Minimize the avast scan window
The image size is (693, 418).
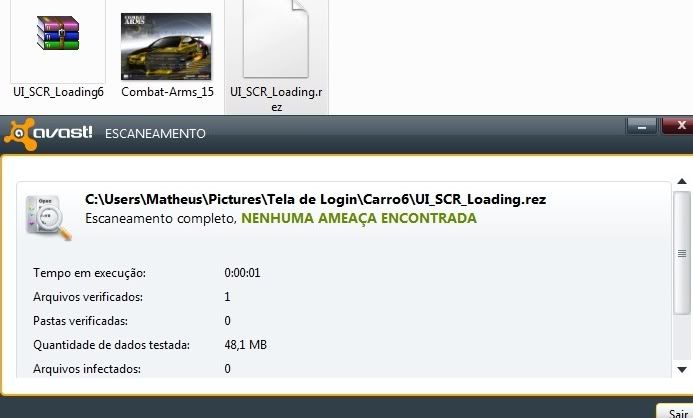(x=642, y=127)
